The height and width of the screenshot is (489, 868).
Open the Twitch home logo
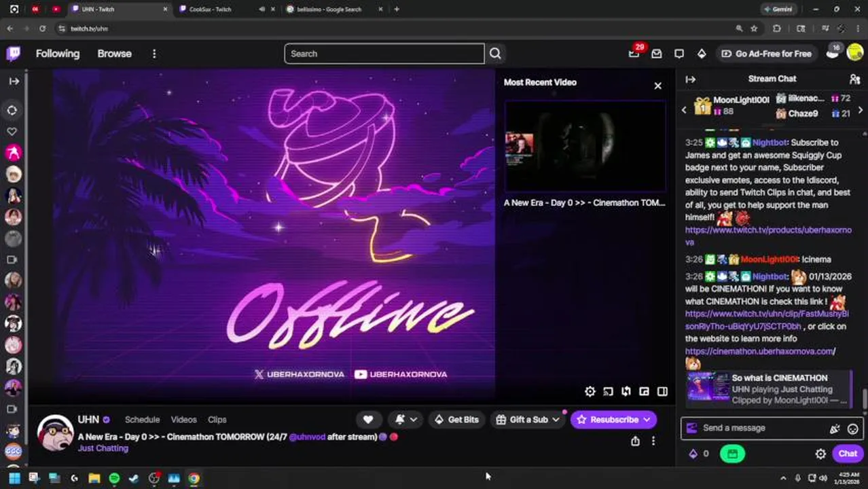[x=13, y=54]
